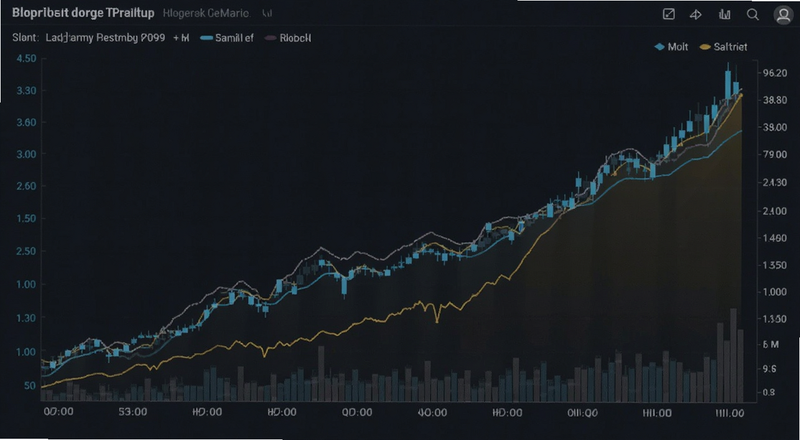Click the 40:00 time axis label
This screenshot has width=800, height=440.
(432, 412)
